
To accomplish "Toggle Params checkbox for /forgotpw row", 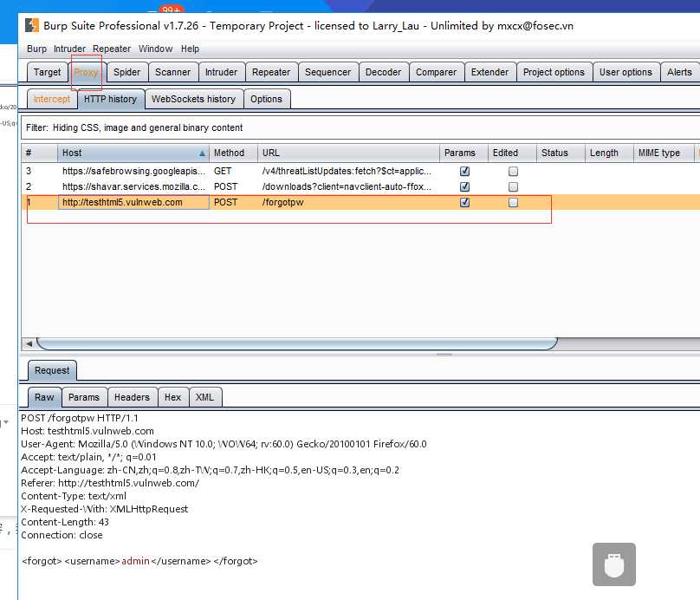I will tap(464, 202).
